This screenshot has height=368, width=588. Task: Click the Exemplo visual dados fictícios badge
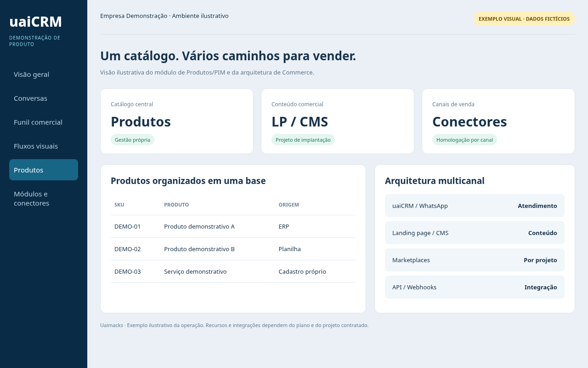click(x=524, y=19)
